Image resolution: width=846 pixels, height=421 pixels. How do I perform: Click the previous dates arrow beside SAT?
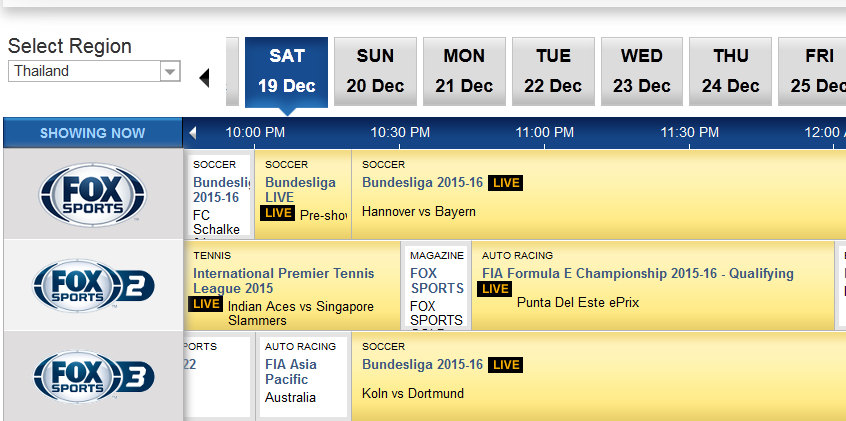(205, 77)
